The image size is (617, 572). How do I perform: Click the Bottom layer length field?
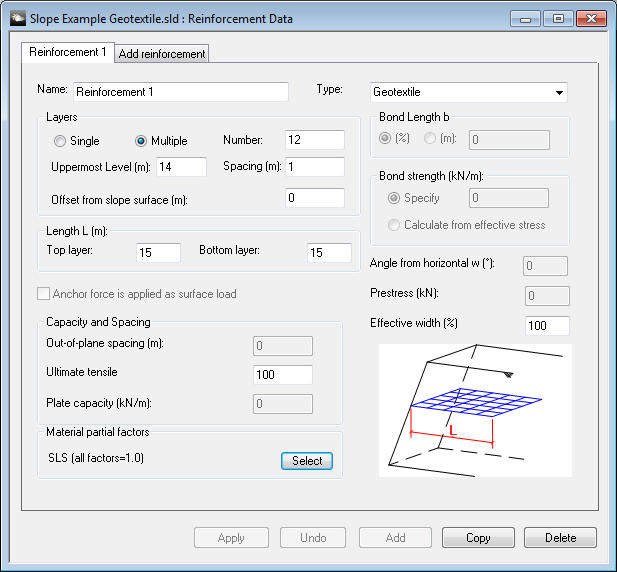coord(329,253)
